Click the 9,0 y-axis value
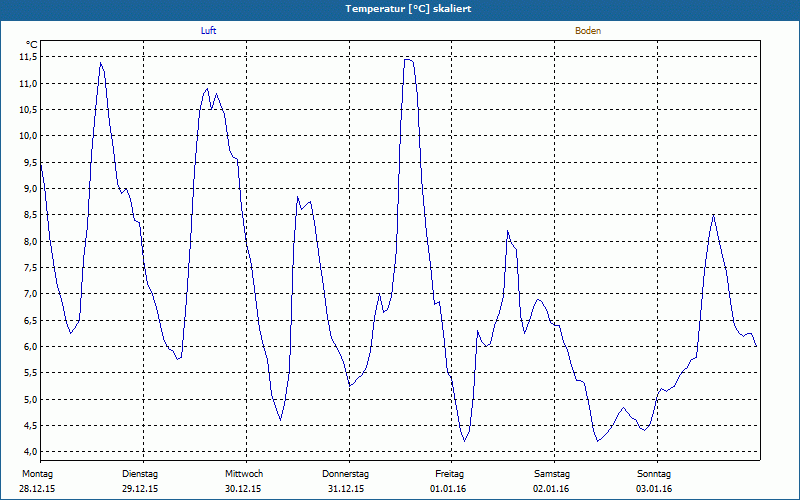This screenshot has width=800, height=500. point(30,188)
